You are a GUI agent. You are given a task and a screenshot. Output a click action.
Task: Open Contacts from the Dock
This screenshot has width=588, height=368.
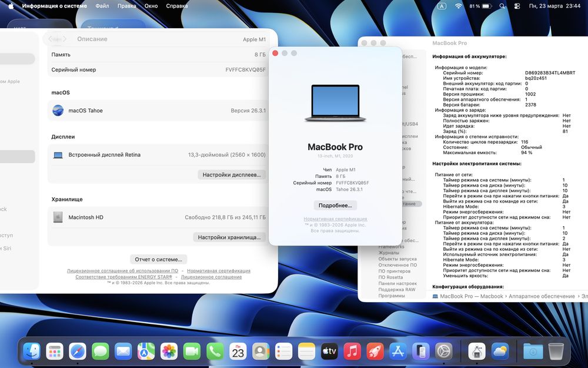[x=260, y=352]
